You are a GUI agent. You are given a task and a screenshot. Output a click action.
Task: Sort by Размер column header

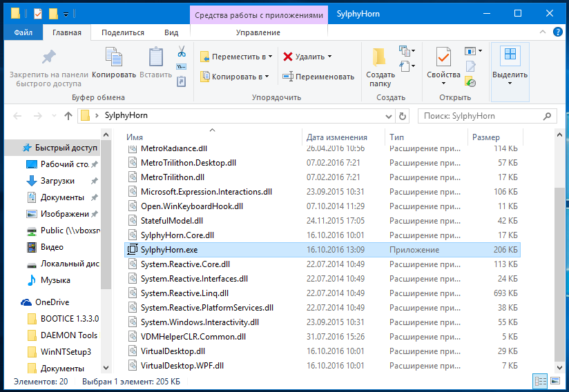(x=495, y=137)
